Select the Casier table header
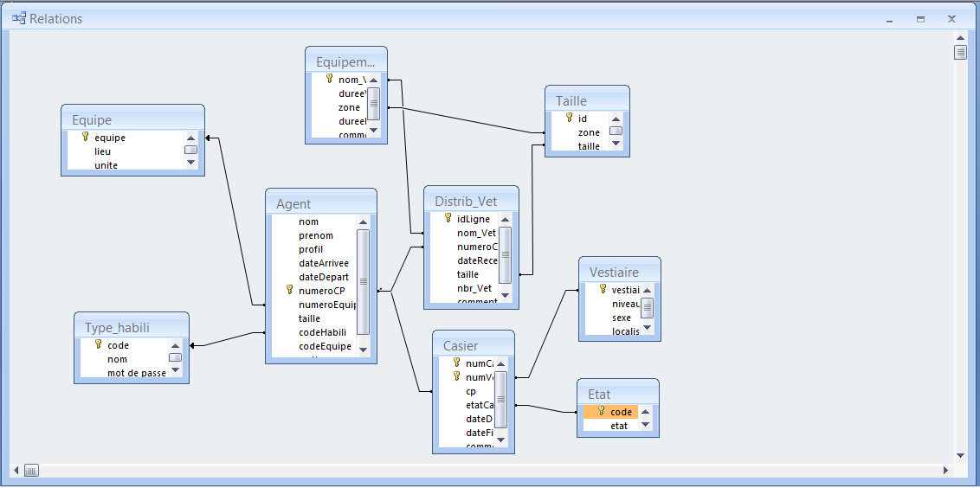Image resolution: width=980 pixels, height=488 pixels. pos(474,345)
